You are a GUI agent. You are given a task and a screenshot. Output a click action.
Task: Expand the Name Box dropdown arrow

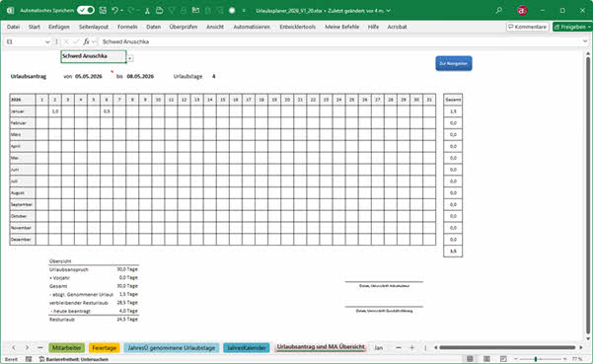click(x=47, y=42)
